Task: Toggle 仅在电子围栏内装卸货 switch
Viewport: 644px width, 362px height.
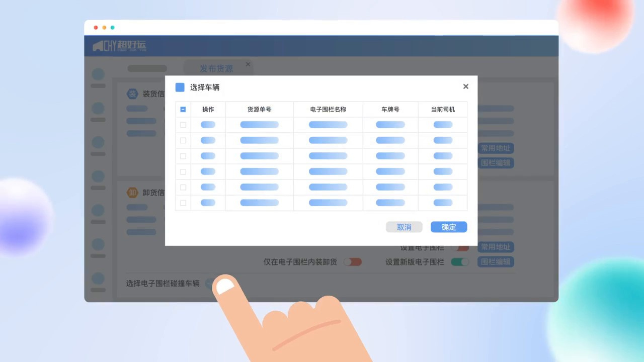Action: [x=352, y=262]
